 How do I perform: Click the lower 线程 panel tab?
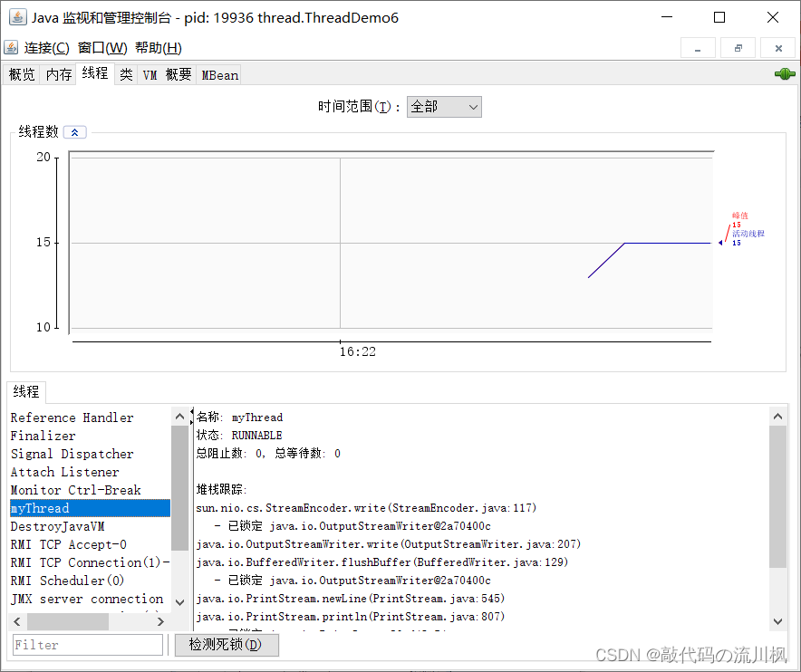click(x=26, y=392)
